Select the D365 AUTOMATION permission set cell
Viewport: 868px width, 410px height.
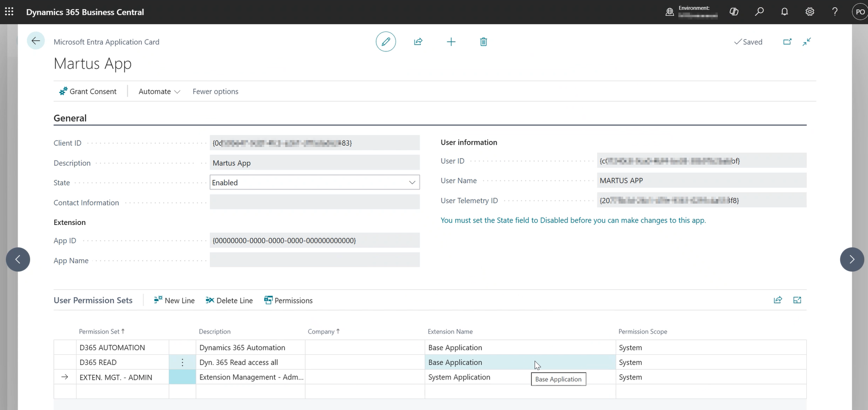click(122, 347)
